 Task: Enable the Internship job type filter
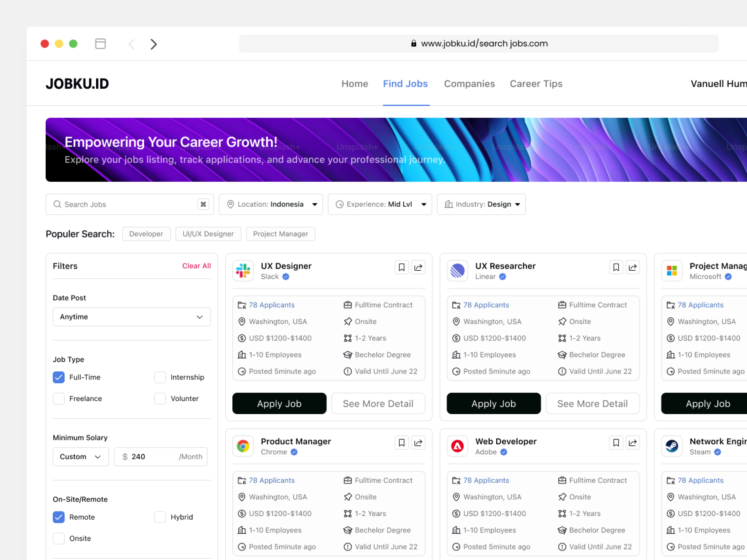coord(160,377)
